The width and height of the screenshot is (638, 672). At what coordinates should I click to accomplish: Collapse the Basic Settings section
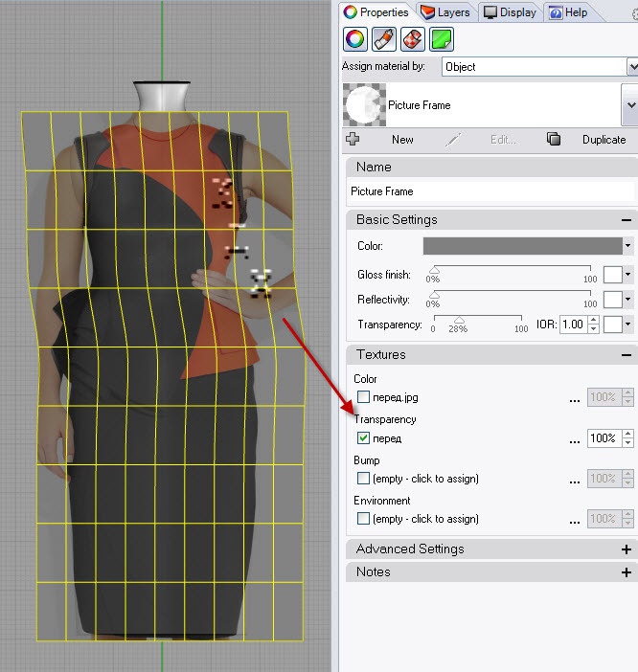click(x=626, y=220)
